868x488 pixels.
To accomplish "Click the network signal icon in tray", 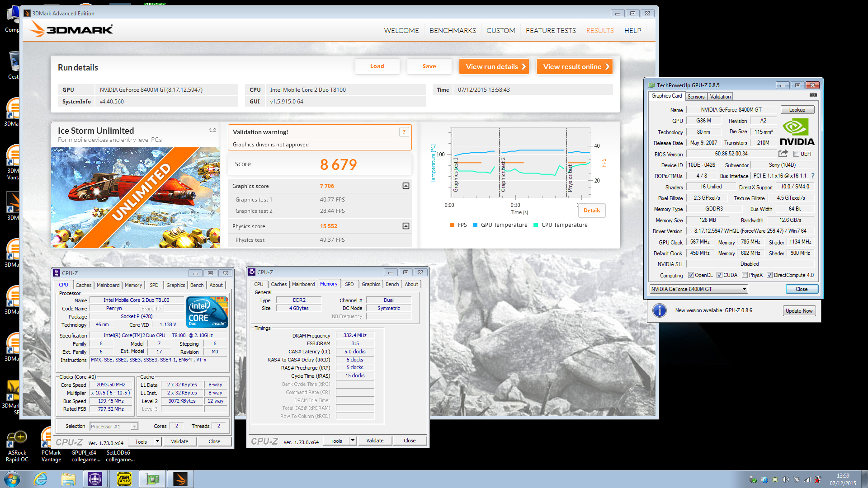I will tap(807, 479).
